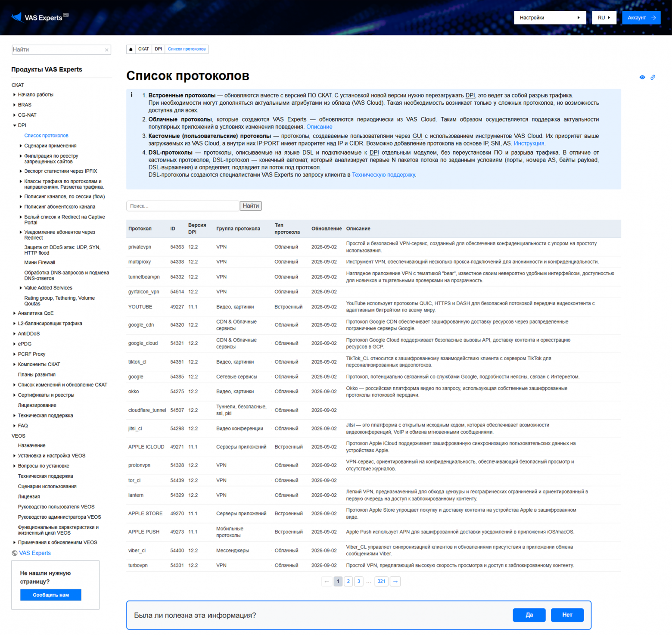Open СКАТ breadcrumb item
This screenshot has width=672, height=635.
(x=143, y=49)
